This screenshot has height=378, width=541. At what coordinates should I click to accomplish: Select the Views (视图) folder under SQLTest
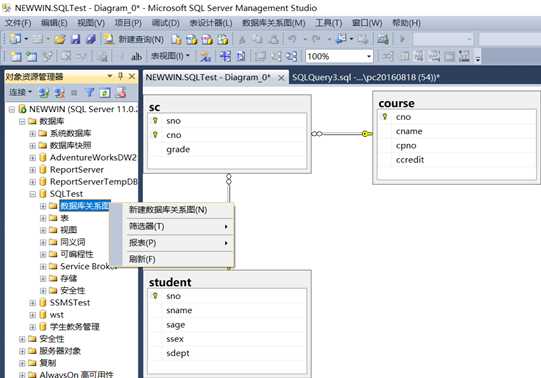pyautogui.click(x=69, y=230)
